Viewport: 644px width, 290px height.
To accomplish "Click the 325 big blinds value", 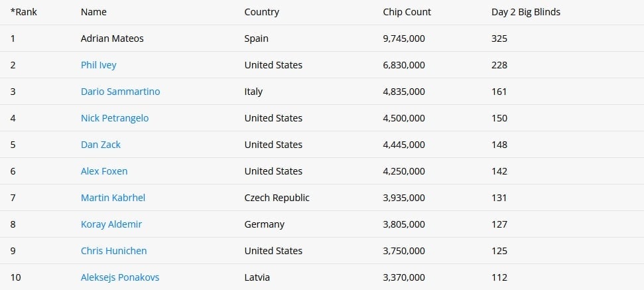I will tap(499, 38).
